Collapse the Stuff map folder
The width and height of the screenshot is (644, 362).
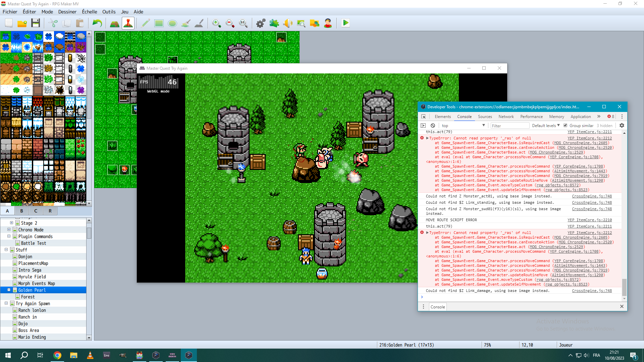[6, 250]
